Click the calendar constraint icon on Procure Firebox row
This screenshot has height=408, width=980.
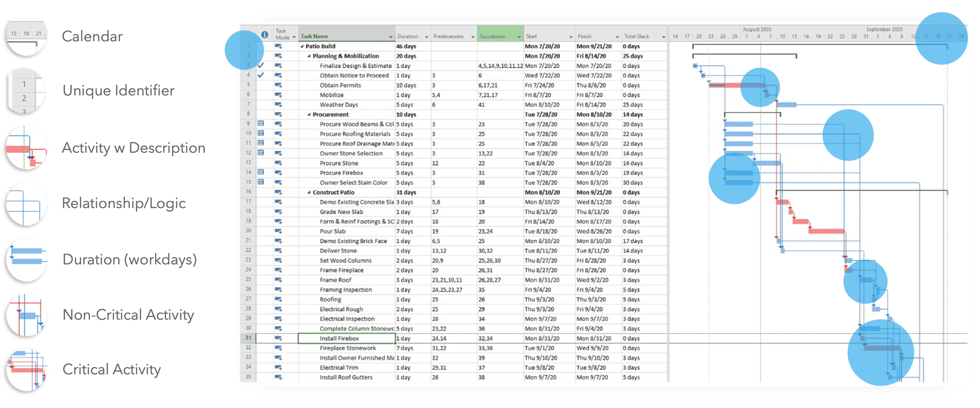(x=260, y=173)
